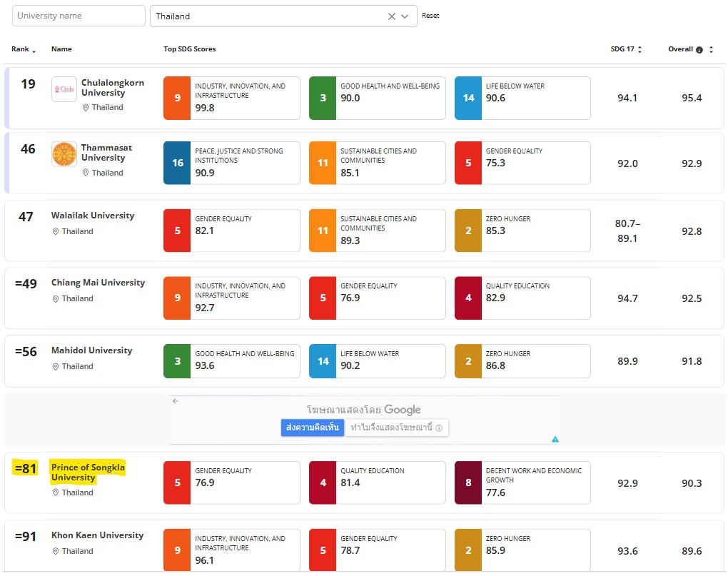Open Chulalongkorn University logo thumbnail

click(64, 89)
